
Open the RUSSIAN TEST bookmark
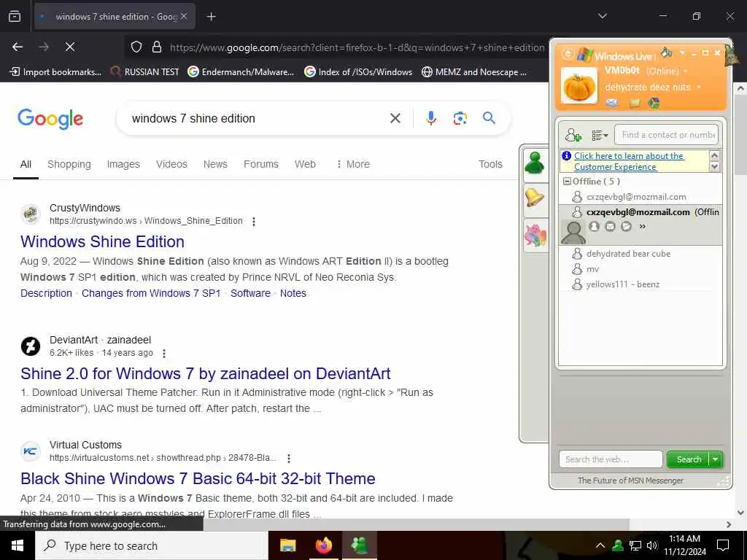(x=145, y=72)
